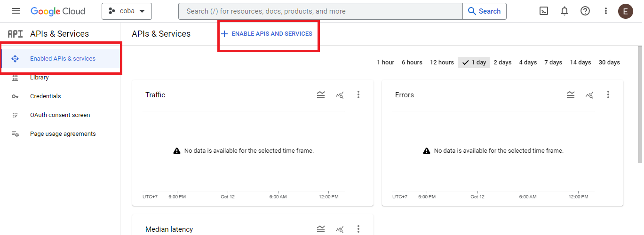Image resolution: width=644 pixels, height=235 pixels.
Task: Select the 7 days time range
Action: point(553,63)
